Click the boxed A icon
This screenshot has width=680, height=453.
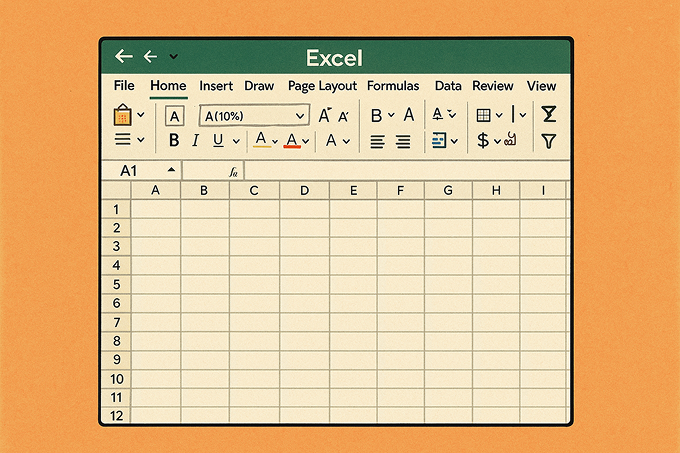pos(174,116)
